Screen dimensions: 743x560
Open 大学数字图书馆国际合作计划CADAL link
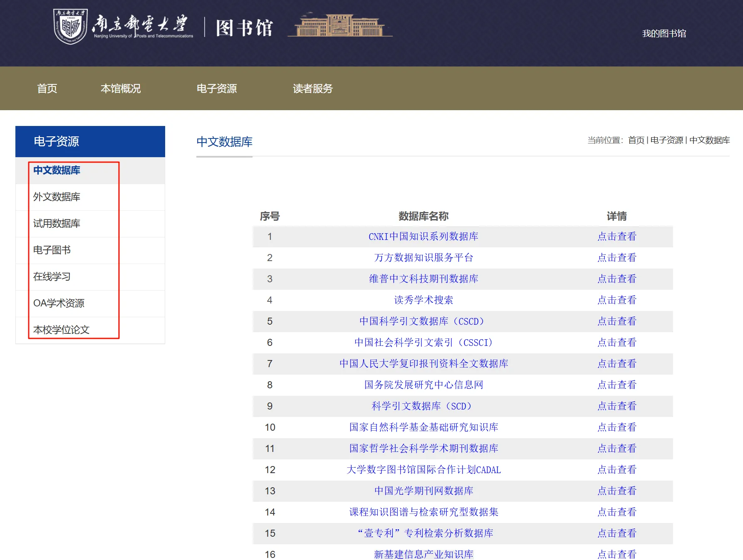click(423, 470)
